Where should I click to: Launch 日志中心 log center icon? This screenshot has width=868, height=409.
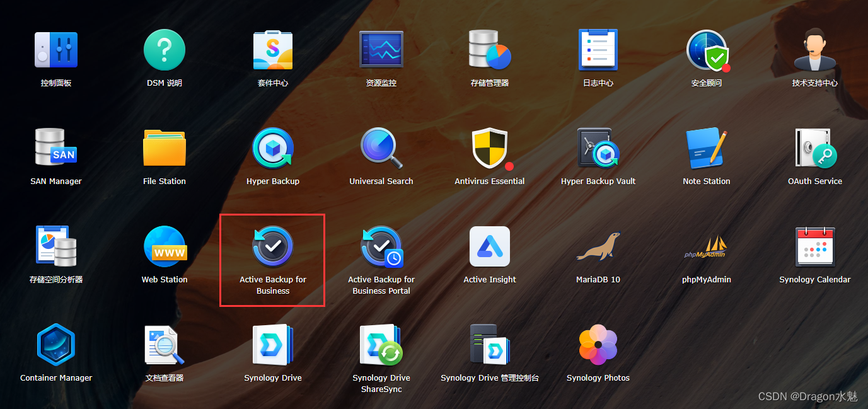tap(598, 50)
